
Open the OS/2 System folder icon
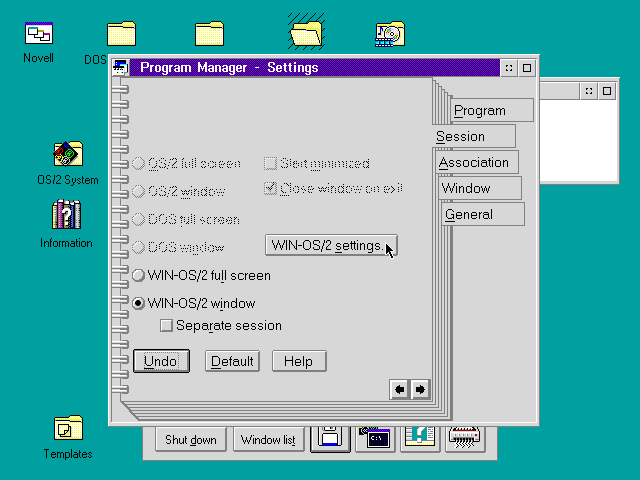point(68,153)
